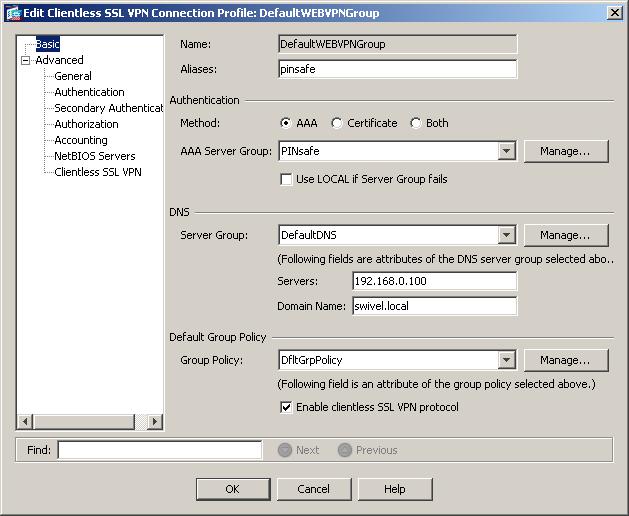Select the Certificate authentication method
The width and height of the screenshot is (629, 516).
(337, 123)
